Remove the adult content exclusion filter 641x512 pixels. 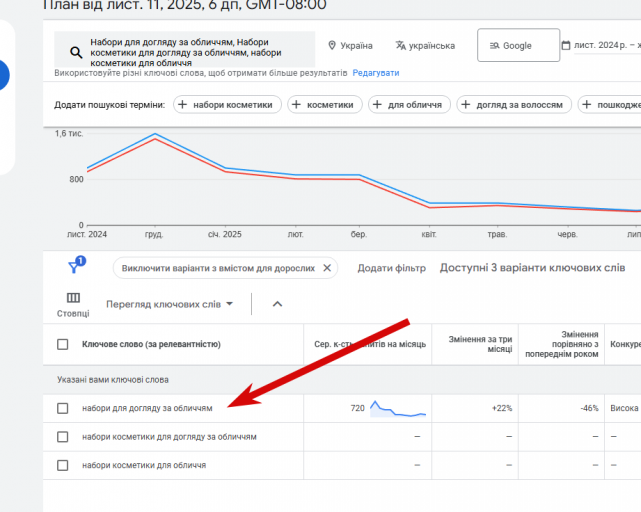[327, 268]
